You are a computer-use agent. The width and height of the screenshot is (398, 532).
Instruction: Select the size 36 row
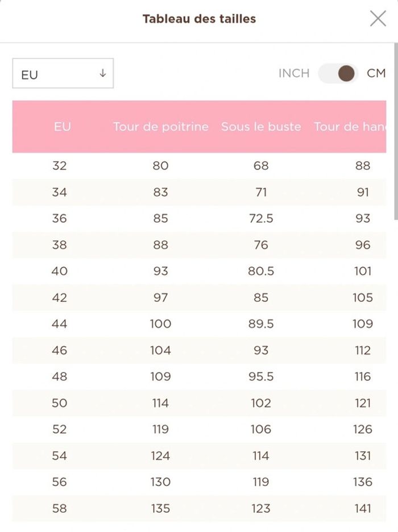tap(199, 218)
